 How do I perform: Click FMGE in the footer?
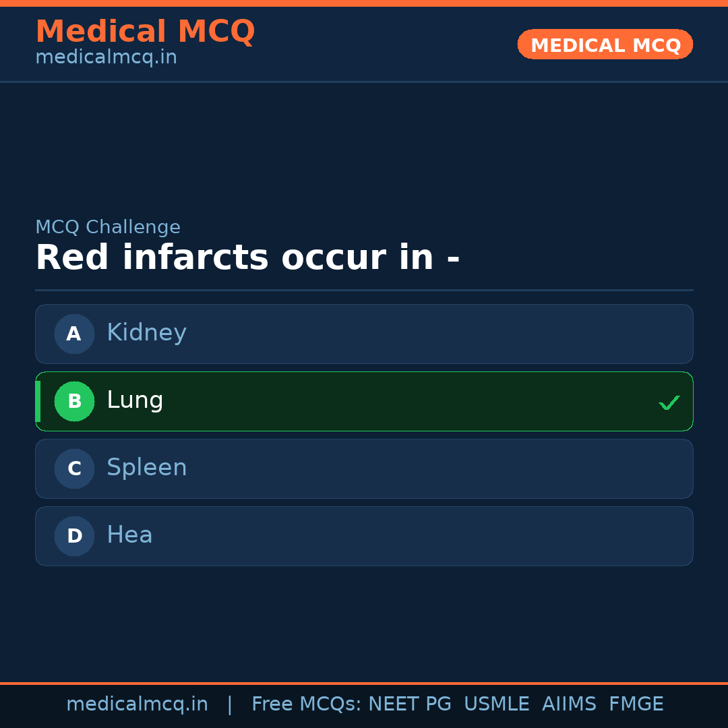[636, 704]
